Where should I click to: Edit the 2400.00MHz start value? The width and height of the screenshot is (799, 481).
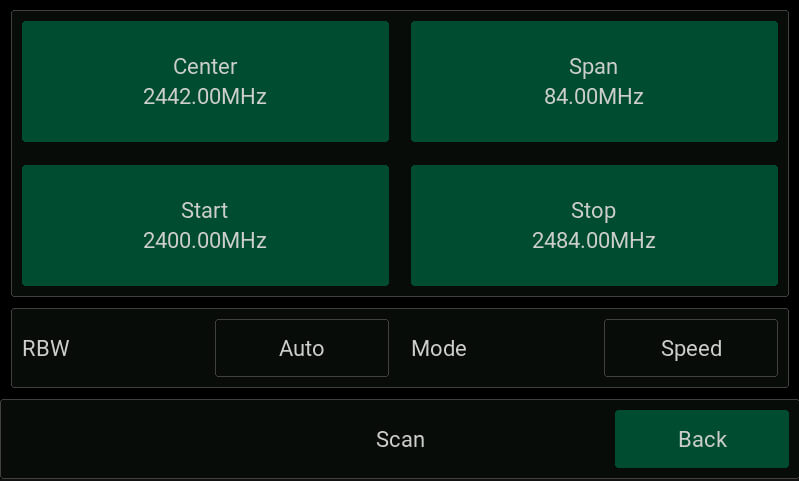pyautogui.click(x=205, y=241)
